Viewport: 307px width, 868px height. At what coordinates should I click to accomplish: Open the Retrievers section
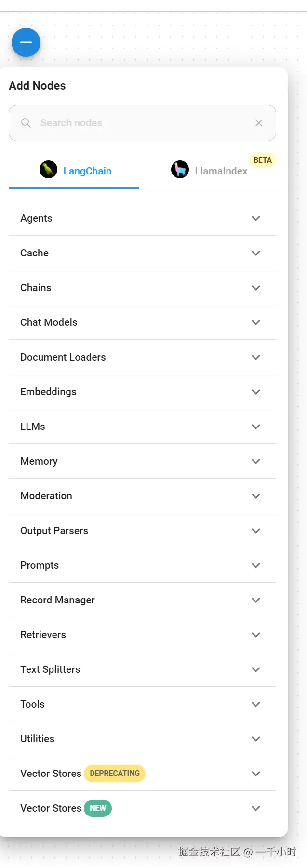[x=142, y=635]
